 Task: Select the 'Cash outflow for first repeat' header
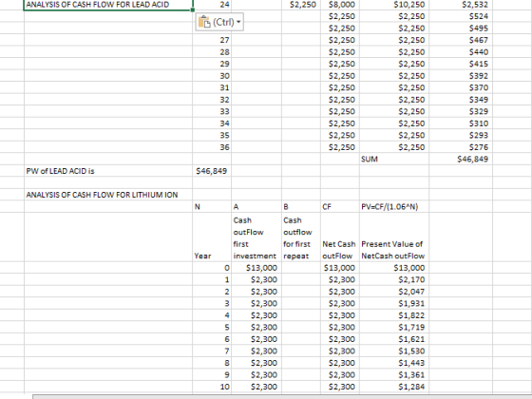(x=301, y=237)
